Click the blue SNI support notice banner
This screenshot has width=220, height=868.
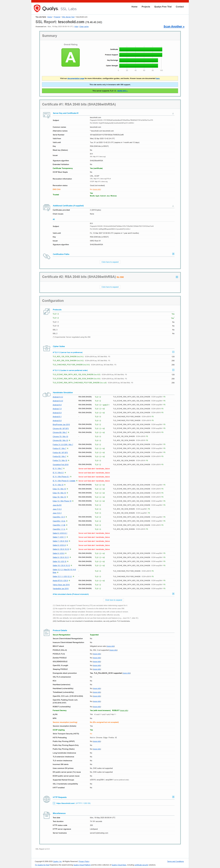(x=110, y=85)
